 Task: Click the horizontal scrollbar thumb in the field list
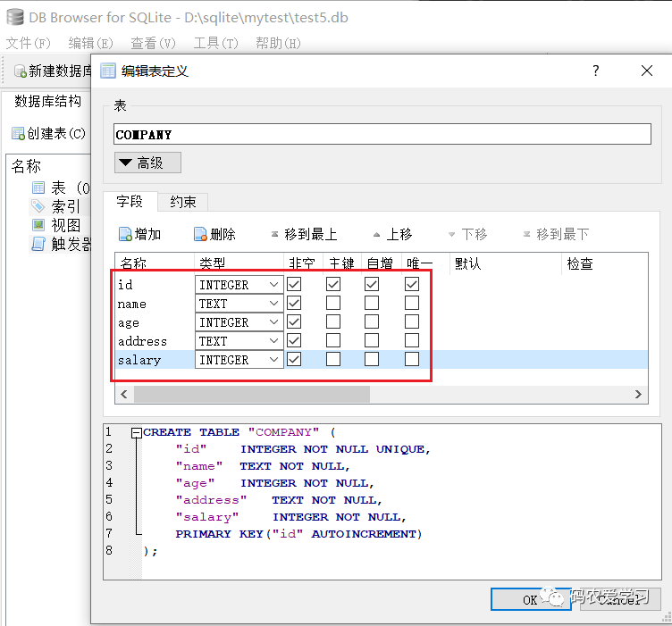click(252, 394)
